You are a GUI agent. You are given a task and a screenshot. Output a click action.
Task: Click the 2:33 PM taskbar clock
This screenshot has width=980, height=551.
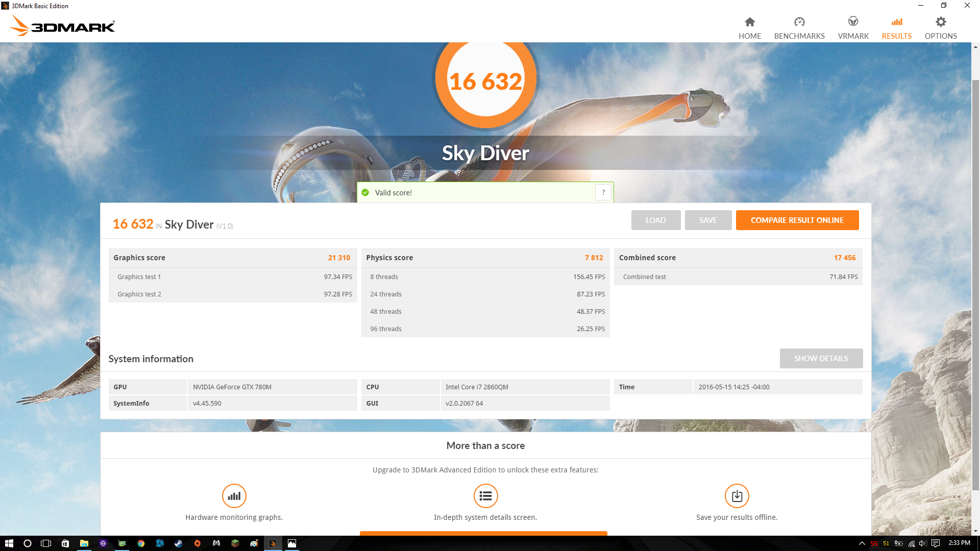pyautogui.click(x=959, y=543)
